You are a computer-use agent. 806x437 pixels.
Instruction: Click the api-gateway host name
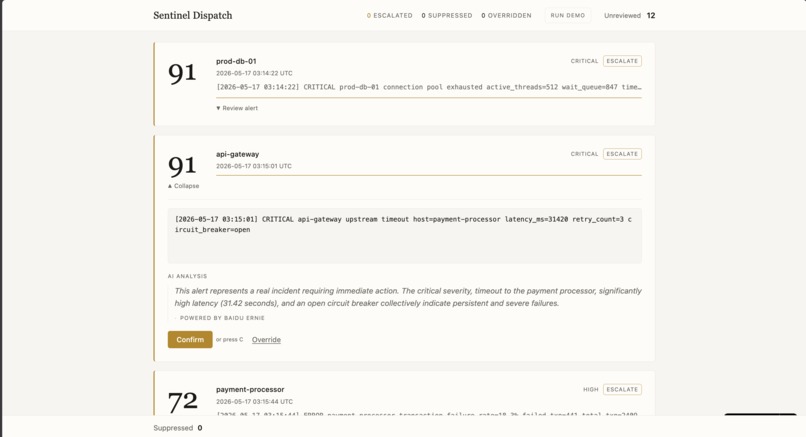point(237,154)
